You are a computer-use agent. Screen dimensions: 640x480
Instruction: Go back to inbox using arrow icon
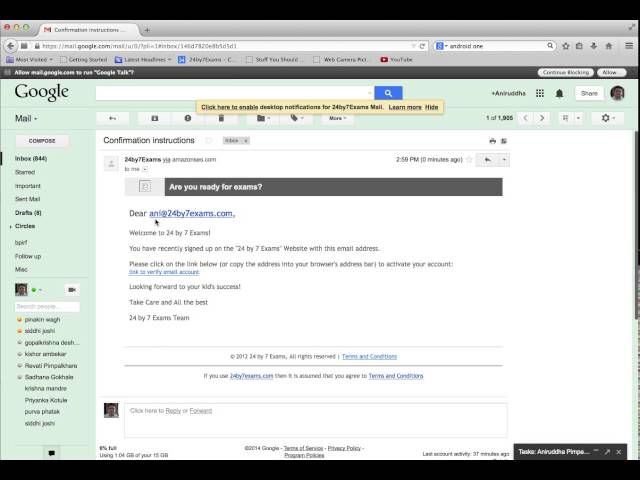(x=113, y=118)
